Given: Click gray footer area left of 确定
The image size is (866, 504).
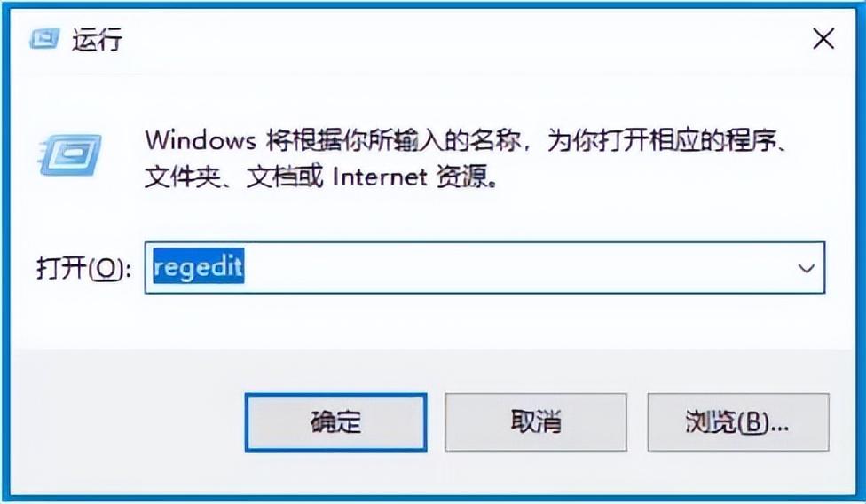Looking at the screenshot, I should click(x=127, y=422).
